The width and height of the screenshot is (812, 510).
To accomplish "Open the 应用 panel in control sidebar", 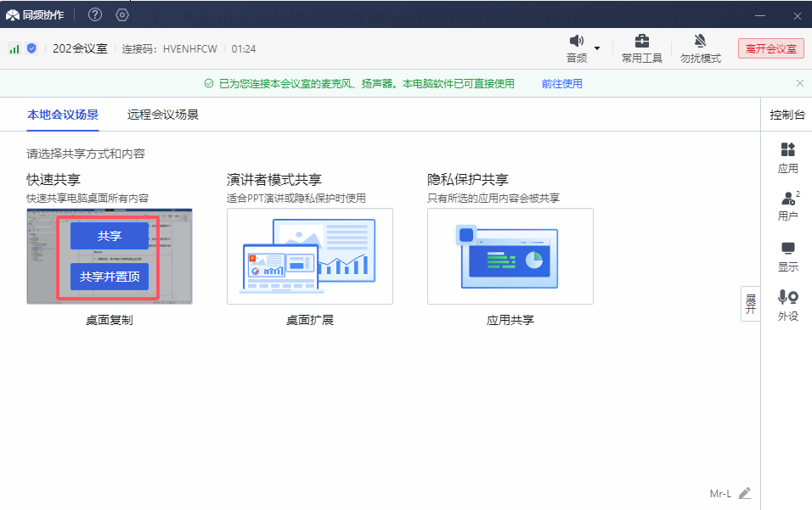I will point(787,157).
